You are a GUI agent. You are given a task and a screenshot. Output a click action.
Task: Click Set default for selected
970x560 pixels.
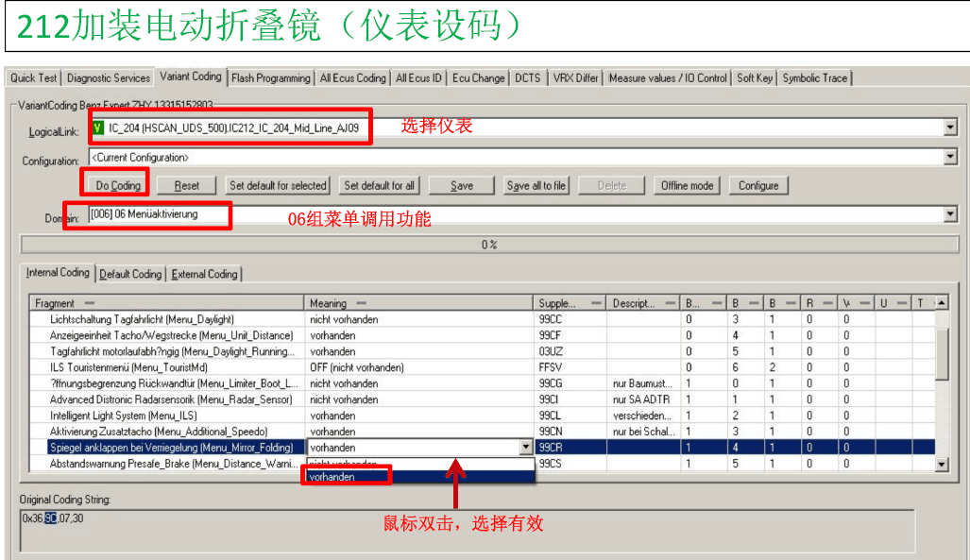[x=278, y=186]
